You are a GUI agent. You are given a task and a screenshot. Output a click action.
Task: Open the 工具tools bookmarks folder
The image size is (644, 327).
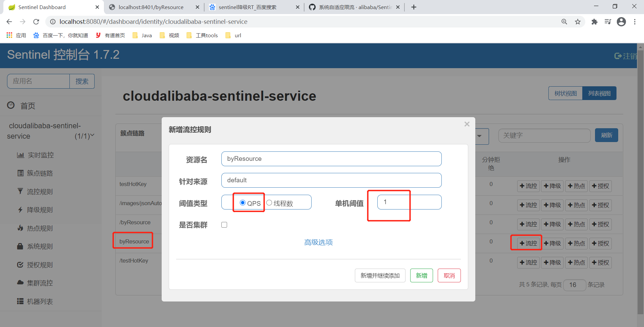202,35
